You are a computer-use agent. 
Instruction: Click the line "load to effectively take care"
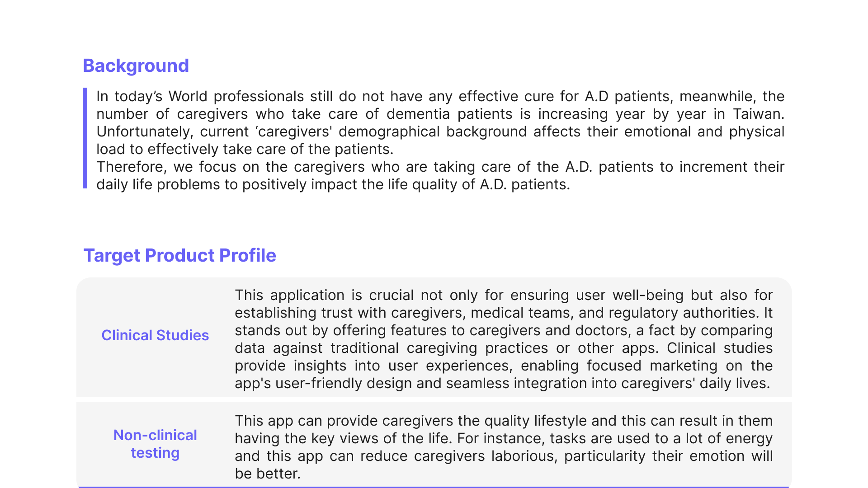pyautogui.click(x=245, y=150)
